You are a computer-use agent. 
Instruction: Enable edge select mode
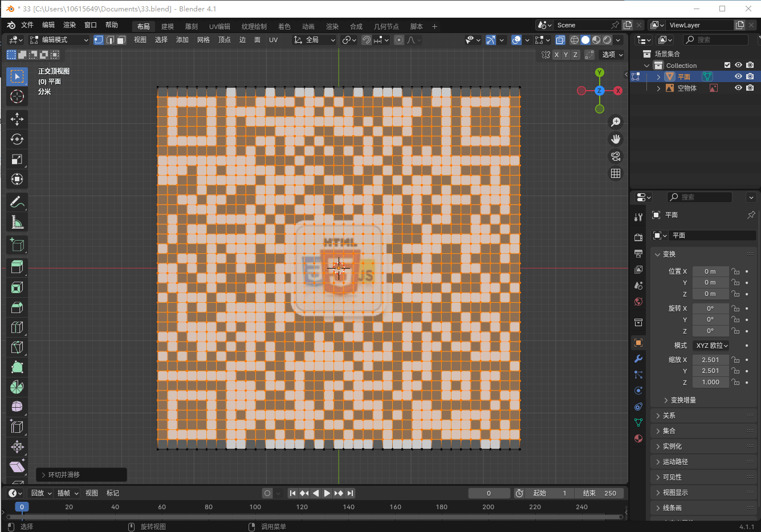(x=110, y=40)
